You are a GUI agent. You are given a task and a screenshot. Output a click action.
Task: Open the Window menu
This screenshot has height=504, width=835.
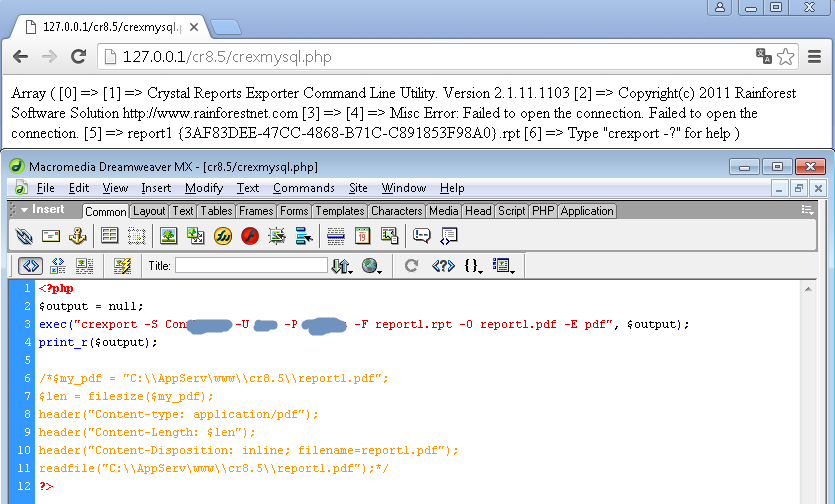point(404,188)
